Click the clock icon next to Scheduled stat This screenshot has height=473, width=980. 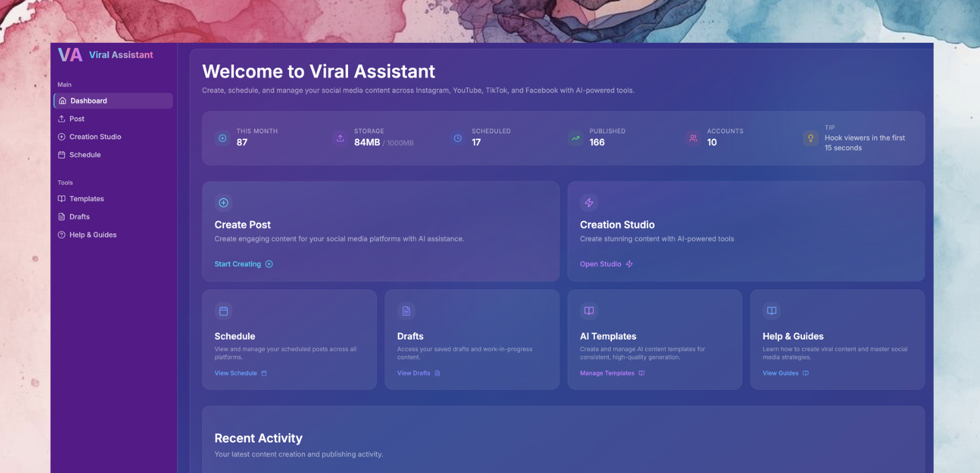[458, 138]
